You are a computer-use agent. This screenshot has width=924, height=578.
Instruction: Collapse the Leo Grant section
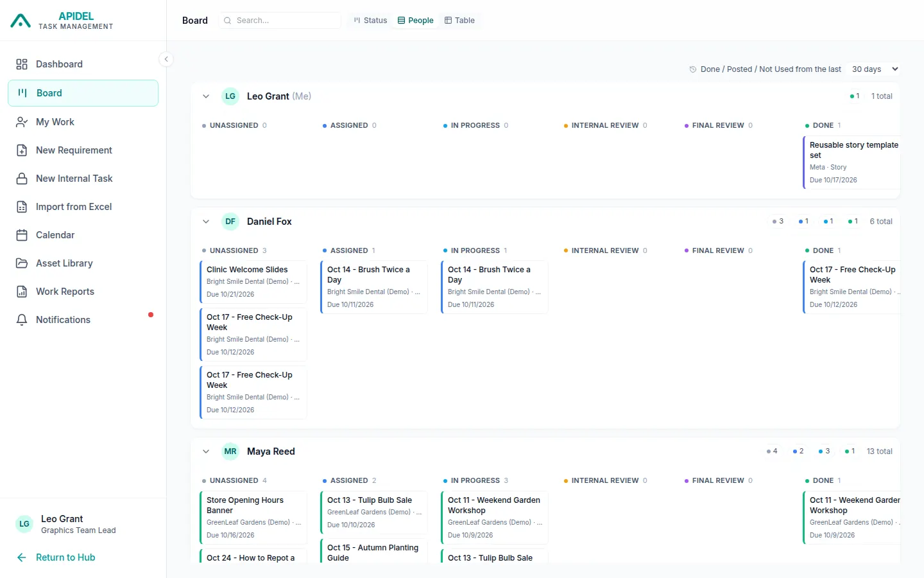(x=206, y=96)
